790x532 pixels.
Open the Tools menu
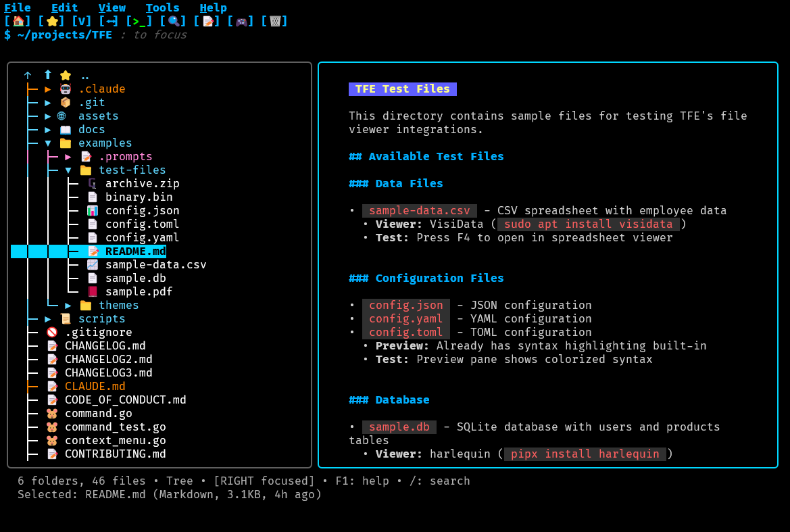tap(162, 7)
